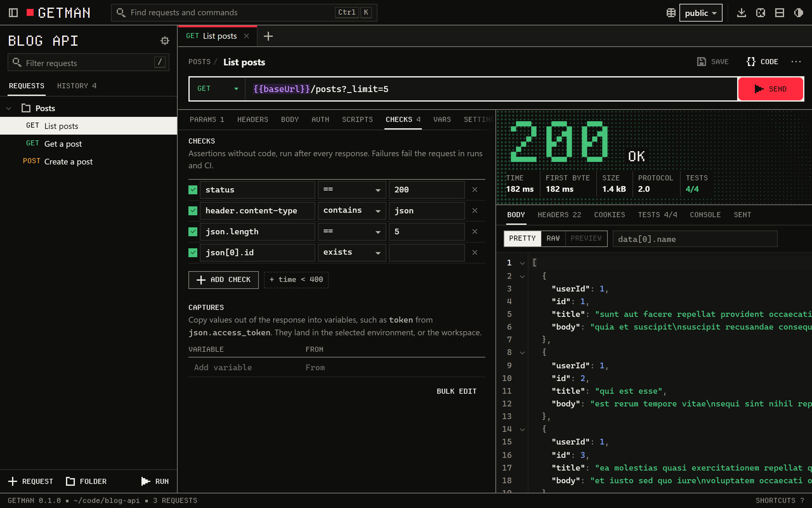Switch body view to RAW
The height and width of the screenshot is (508, 812).
click(x=553, y=238)
